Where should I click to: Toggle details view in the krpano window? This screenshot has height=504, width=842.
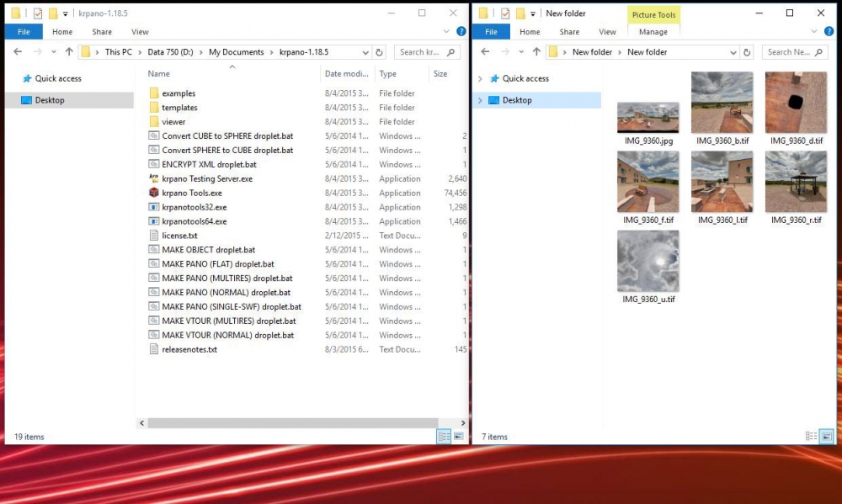(x=444, y=437)
